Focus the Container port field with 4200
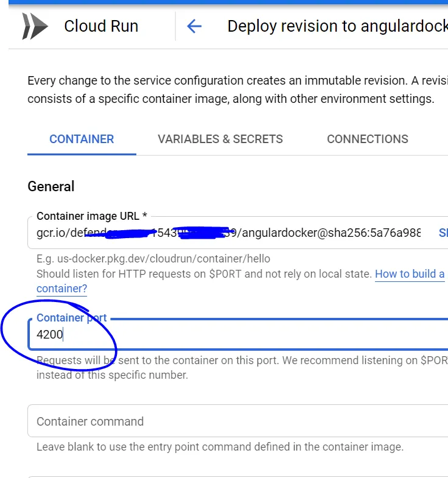This screenshot has height=478, width=448. click(238, 334)
